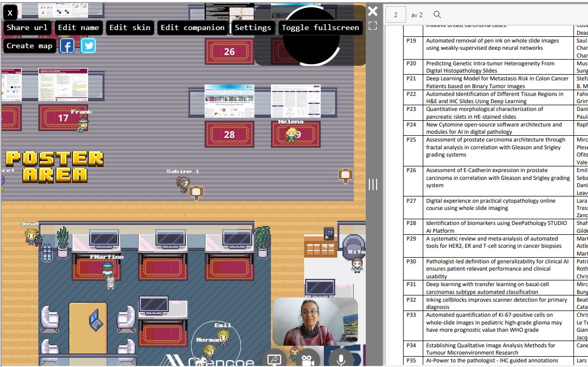Click P32 Inking cellblocks title
The height and width of the screenshot is (367, 588).
coord(496,303)
